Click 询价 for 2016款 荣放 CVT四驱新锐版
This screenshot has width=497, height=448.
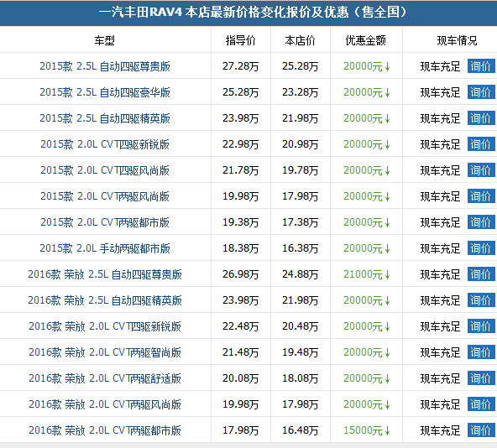pos(481,326)
